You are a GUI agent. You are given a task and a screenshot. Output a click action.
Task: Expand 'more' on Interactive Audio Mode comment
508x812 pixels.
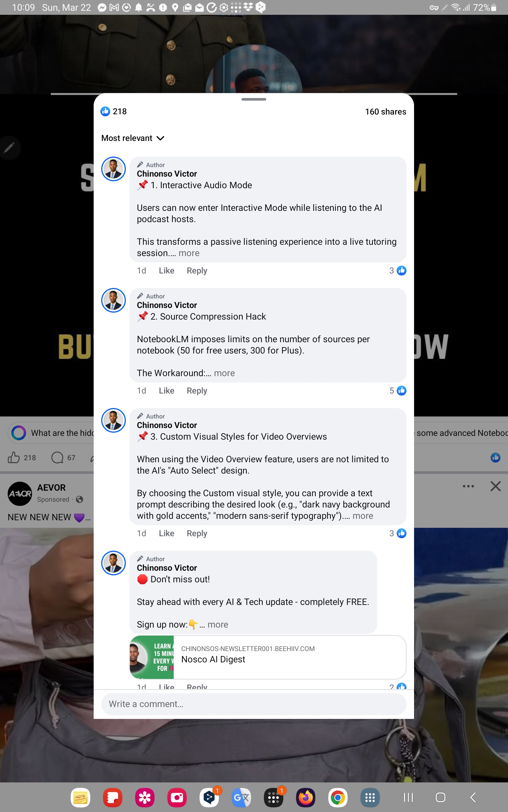point(189,253)
